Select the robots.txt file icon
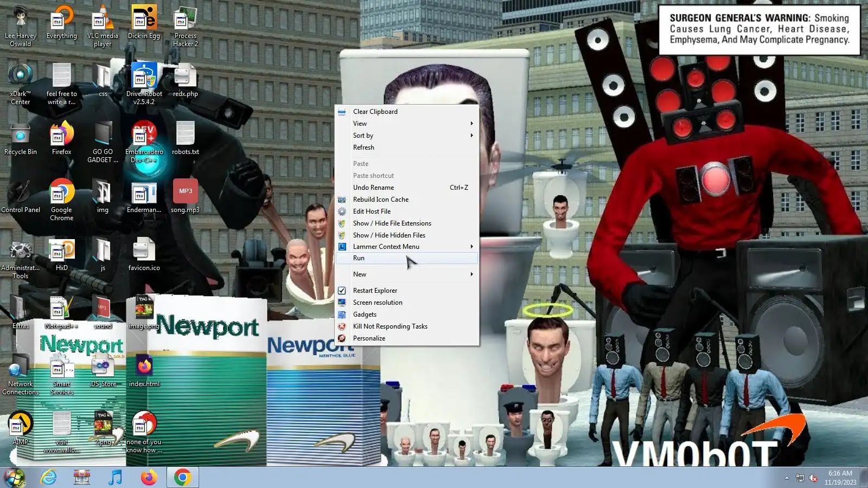Screen dimensions: 868x488 click(186, 138)
